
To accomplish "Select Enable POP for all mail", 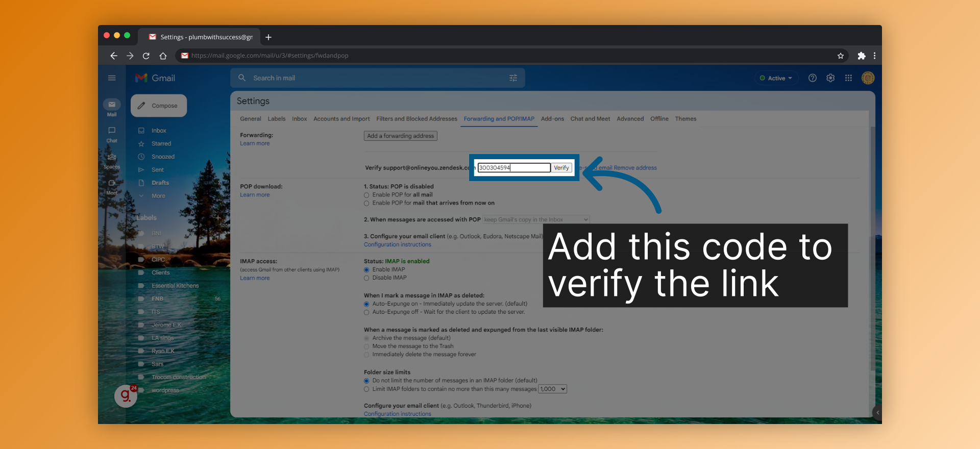I will pyautogui.click(x=366, y=195).
